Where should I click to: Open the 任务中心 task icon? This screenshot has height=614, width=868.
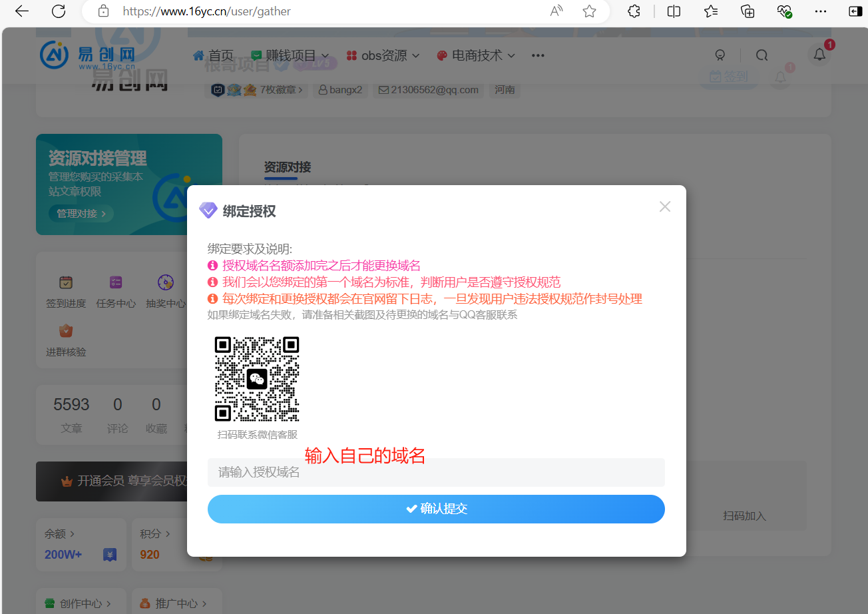(116, 283)
